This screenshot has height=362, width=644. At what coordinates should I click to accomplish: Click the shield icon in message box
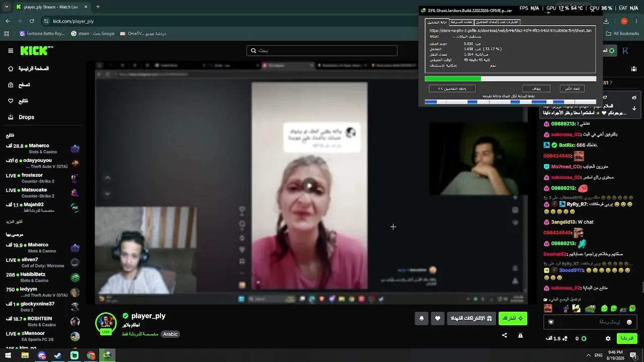click(551, 322)
